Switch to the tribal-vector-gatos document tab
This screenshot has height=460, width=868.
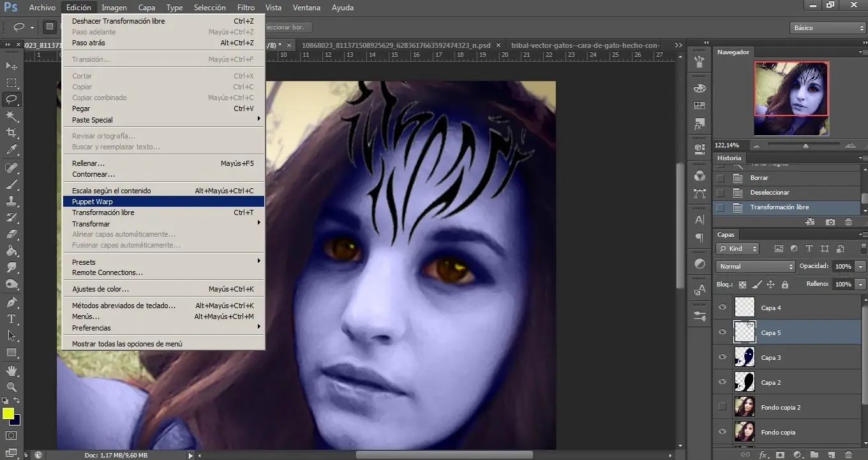(x=587, y=45)
